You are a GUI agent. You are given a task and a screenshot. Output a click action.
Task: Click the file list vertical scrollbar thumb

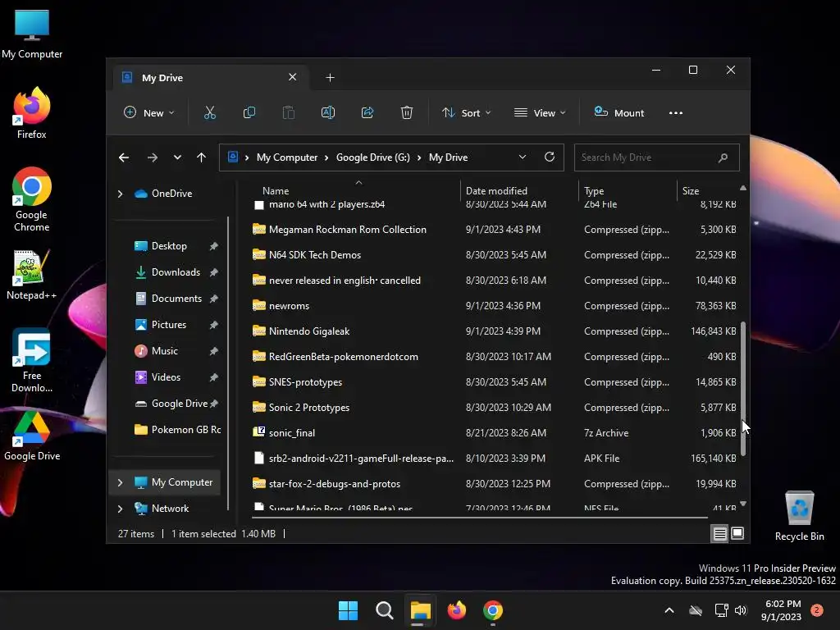[x=743, y=388]
